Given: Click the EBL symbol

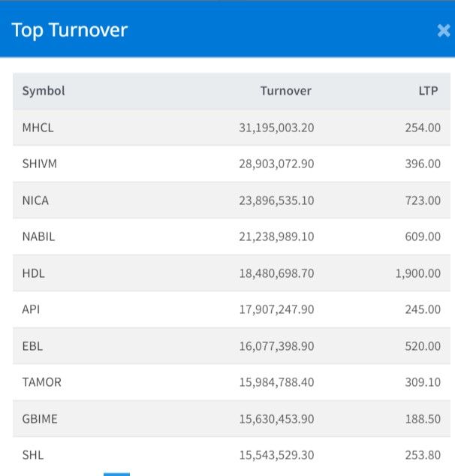Looking at the screenshot, I should tap(32, 346).
